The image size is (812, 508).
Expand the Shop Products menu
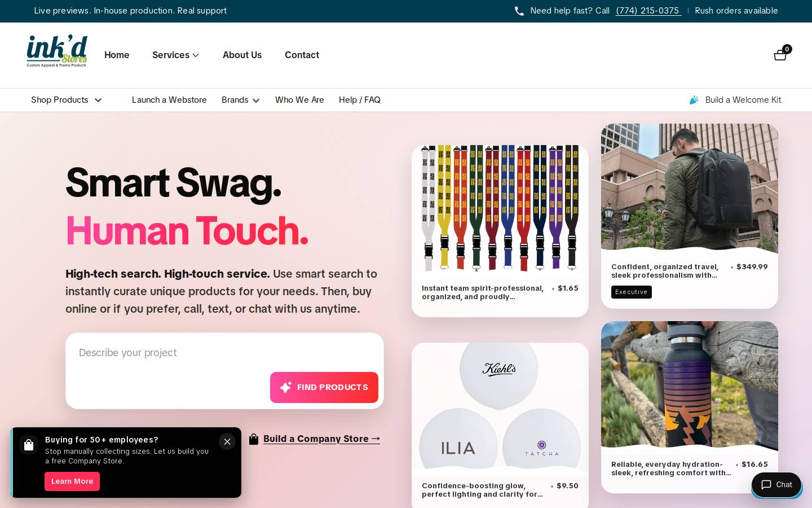point(67,100)
